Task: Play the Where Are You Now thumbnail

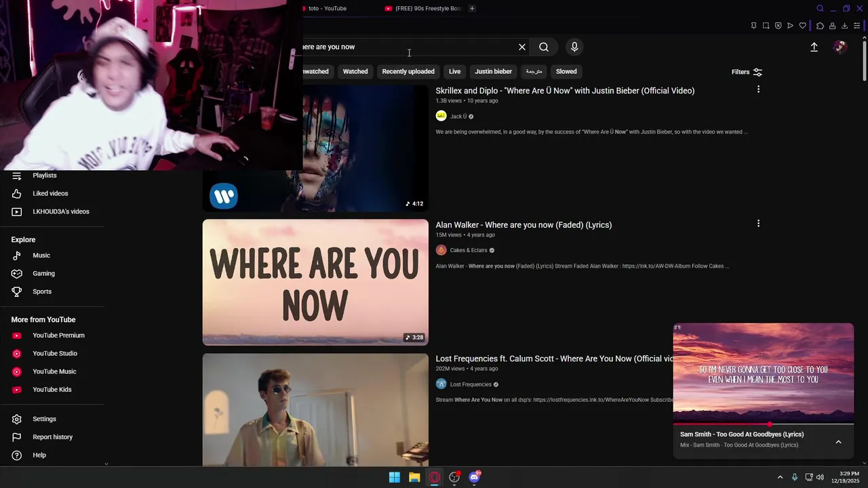Action: [315, 282]
